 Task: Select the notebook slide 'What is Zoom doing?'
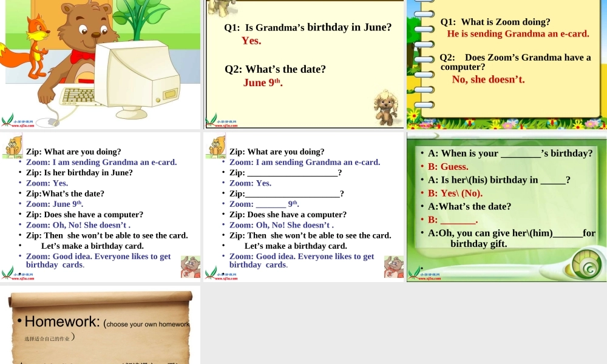507,64
